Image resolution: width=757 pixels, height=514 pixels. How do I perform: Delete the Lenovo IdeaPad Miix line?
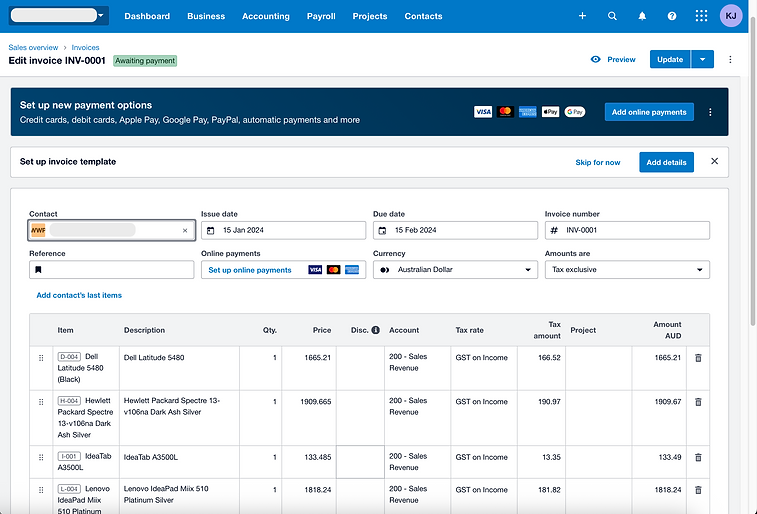click(698, 490)
